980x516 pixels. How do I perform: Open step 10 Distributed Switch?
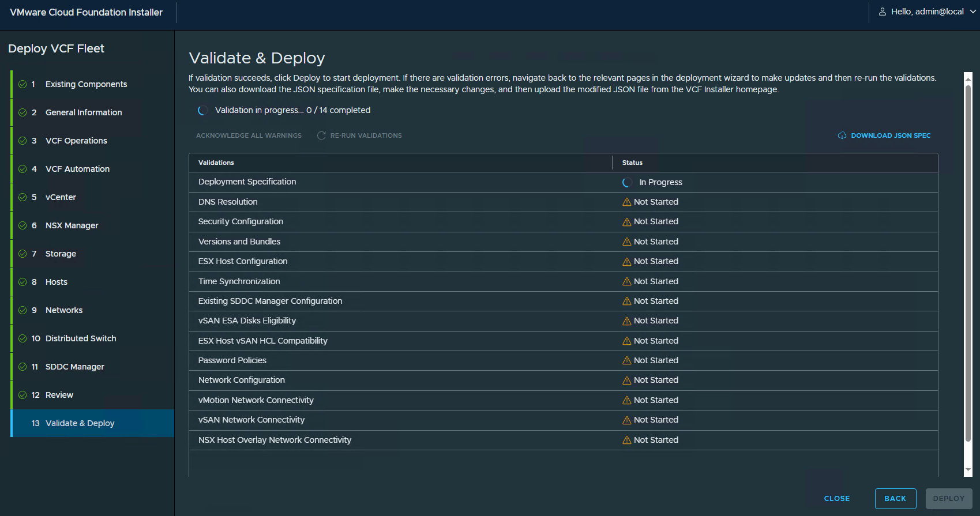pyautogui.click(x=92, y=338)
